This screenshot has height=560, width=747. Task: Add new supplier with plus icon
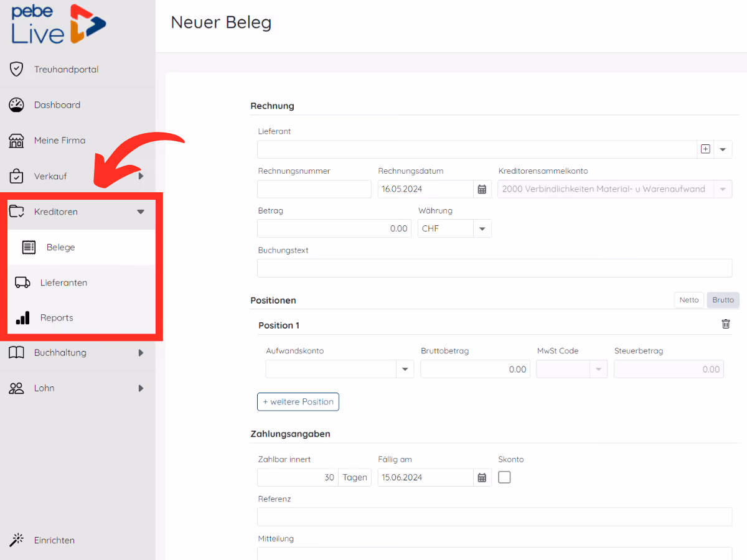(705, 149)
